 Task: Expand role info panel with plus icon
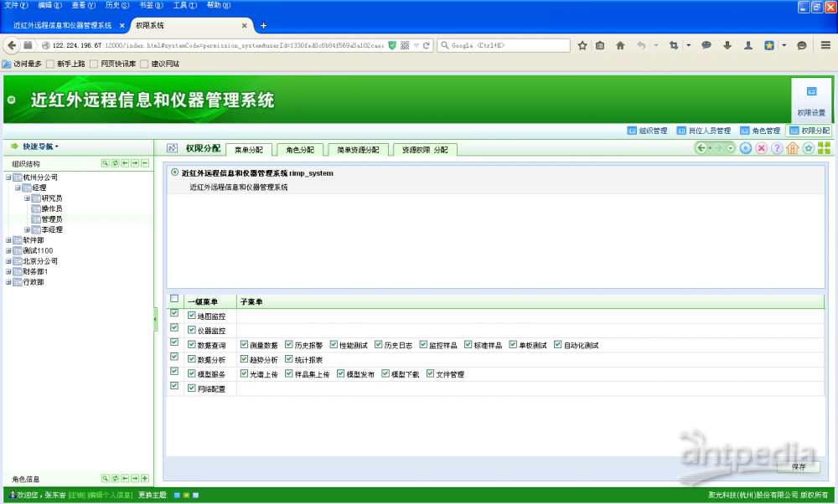pyautogui.click(x=145, y=478)
